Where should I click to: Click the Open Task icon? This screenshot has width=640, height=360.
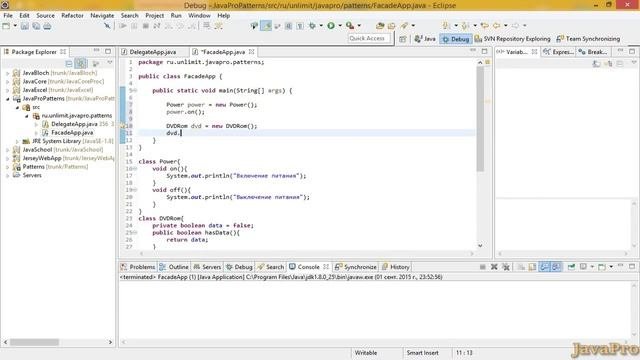(x=391, y=26)
